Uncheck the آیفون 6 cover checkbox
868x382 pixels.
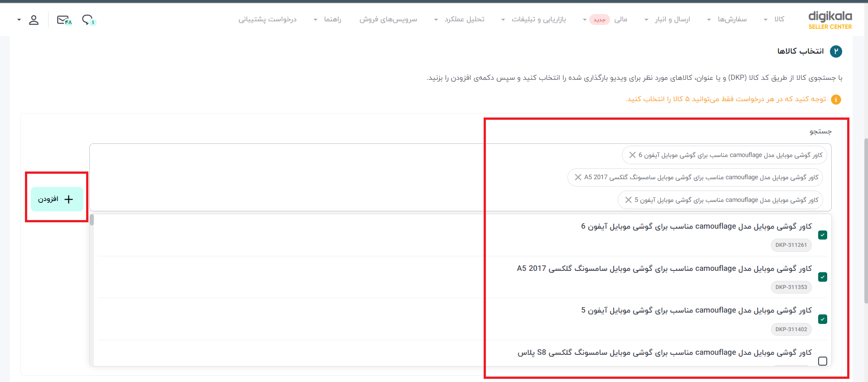pyautogui.click(x=823, y=235)
